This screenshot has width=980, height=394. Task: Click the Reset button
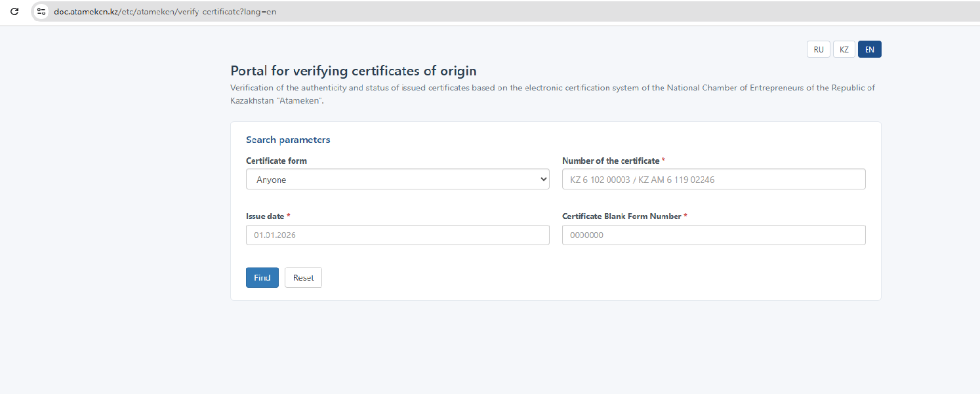click(x=303, y=278)
